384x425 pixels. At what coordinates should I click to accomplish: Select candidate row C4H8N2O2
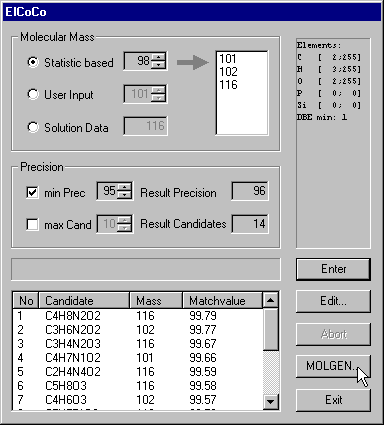point(138,315)
